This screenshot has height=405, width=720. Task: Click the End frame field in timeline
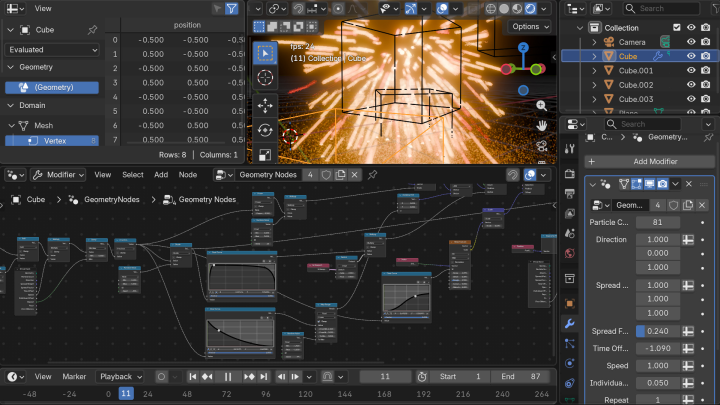click(x=521, y=377)
